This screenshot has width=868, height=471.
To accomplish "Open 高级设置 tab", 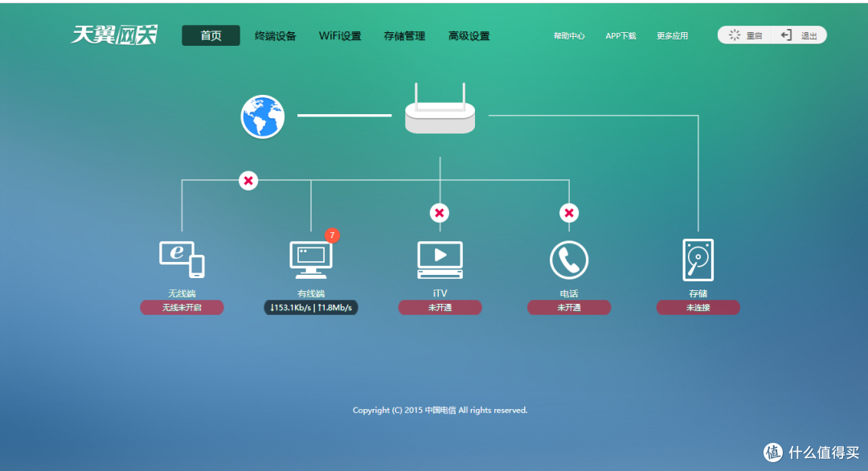I will (x=469, y=36).
